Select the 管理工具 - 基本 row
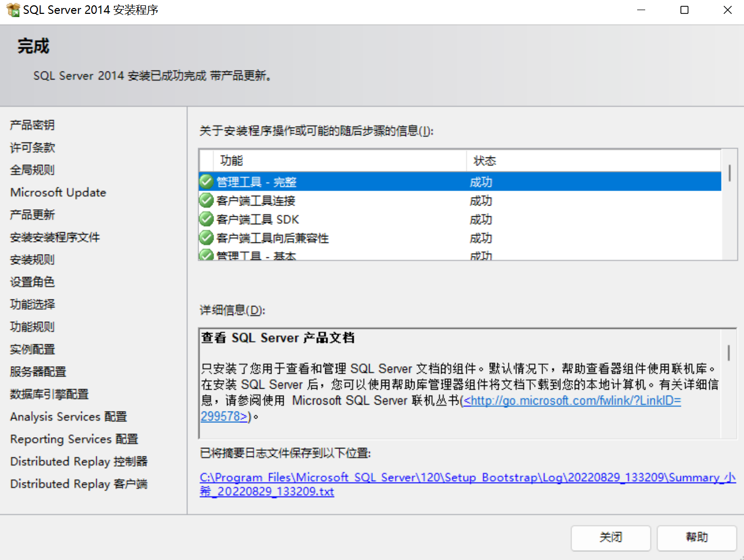This screenshot has width=744, height=560. point(460,255)
